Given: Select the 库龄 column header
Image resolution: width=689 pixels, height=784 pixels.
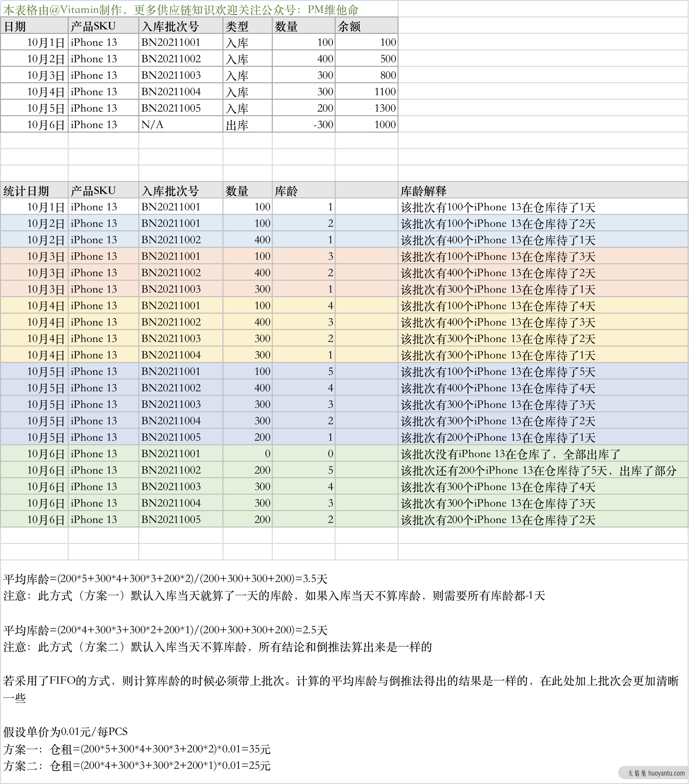Looking at the screenshot, I should point(303,191).
